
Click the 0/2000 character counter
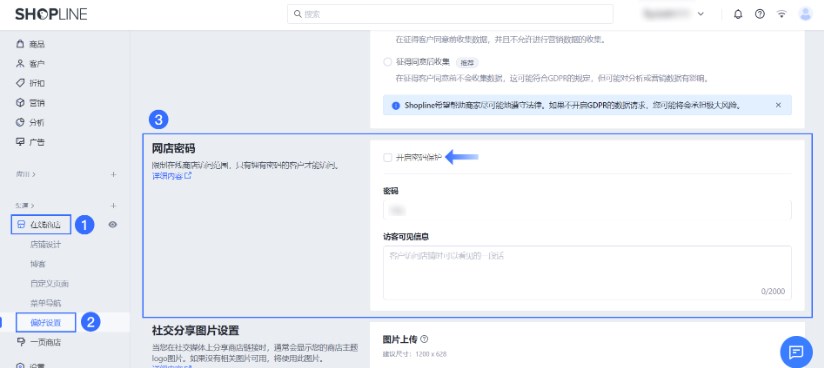coord(773,291)
